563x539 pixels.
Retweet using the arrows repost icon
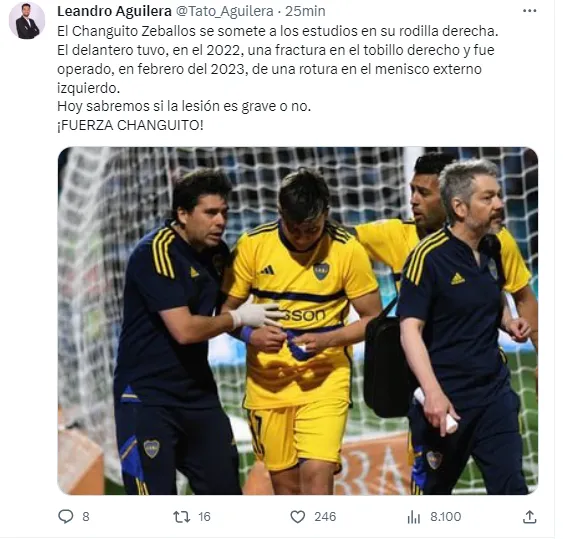point(182,517)
